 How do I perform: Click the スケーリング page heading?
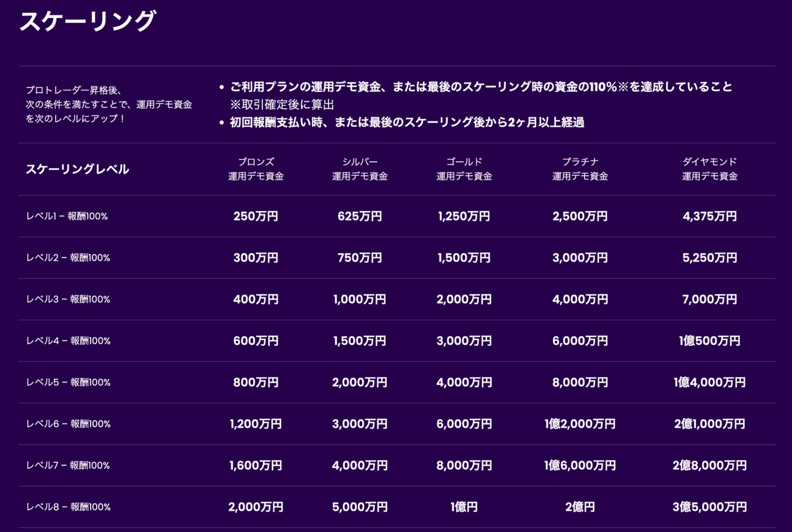(x=87, y=21)
